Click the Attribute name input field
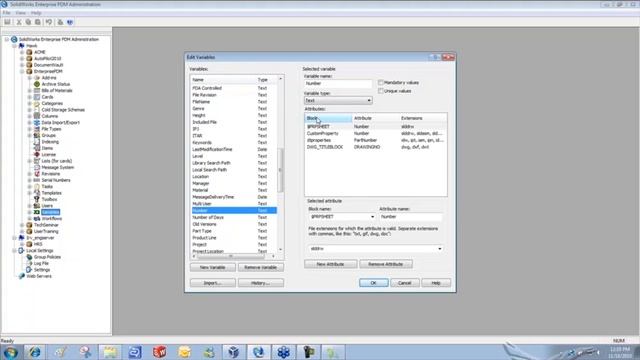640x360 pixels. (411, 217)
